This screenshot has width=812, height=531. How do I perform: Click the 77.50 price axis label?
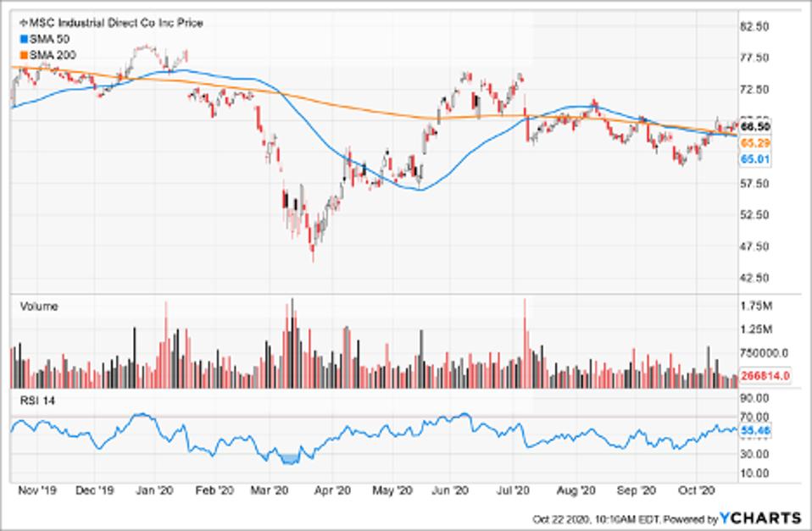click(755, 58)
